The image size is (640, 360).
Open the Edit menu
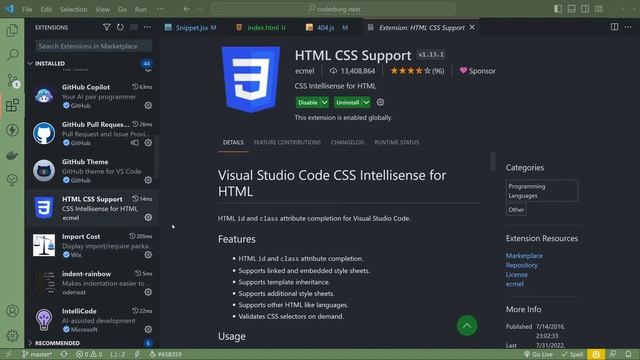tap(46, 9)
